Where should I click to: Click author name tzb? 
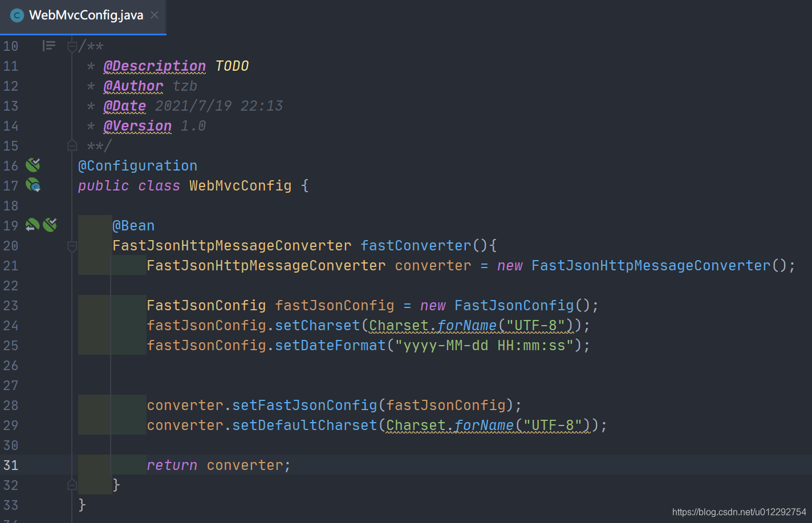[x=185, y=86]
